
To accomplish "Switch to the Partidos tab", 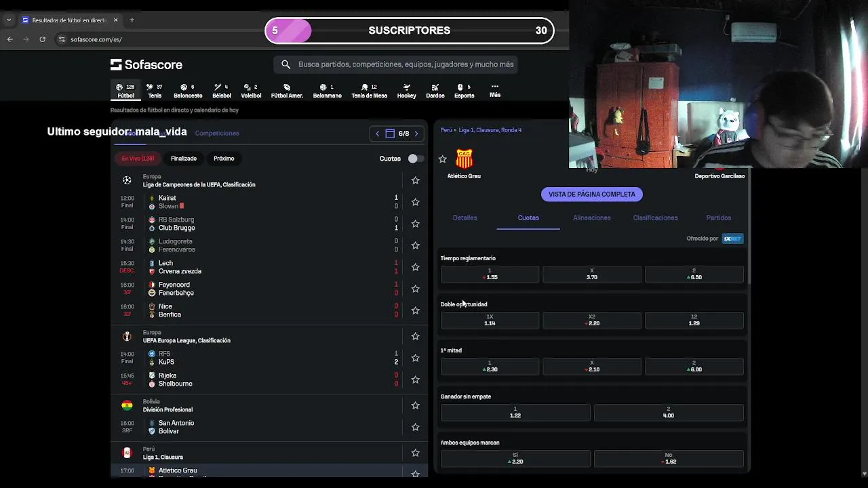I will [x=719, y=218].
